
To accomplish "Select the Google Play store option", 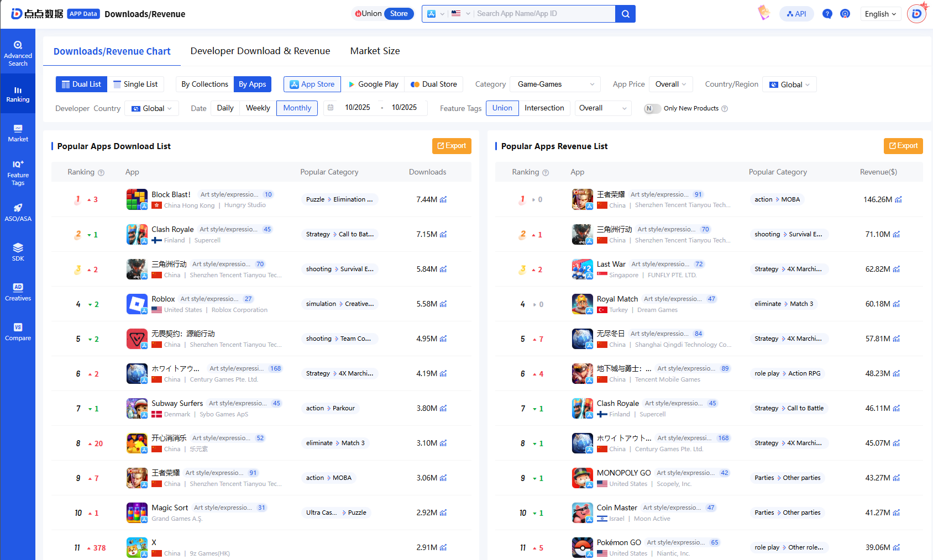I will [373, 84].
